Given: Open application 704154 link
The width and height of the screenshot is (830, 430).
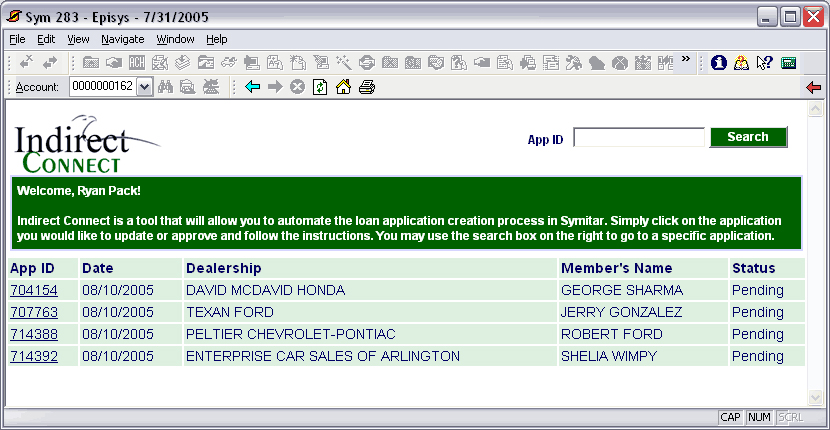Looking at the screenshot, I should pyautogui.click(x=34, y=290).
